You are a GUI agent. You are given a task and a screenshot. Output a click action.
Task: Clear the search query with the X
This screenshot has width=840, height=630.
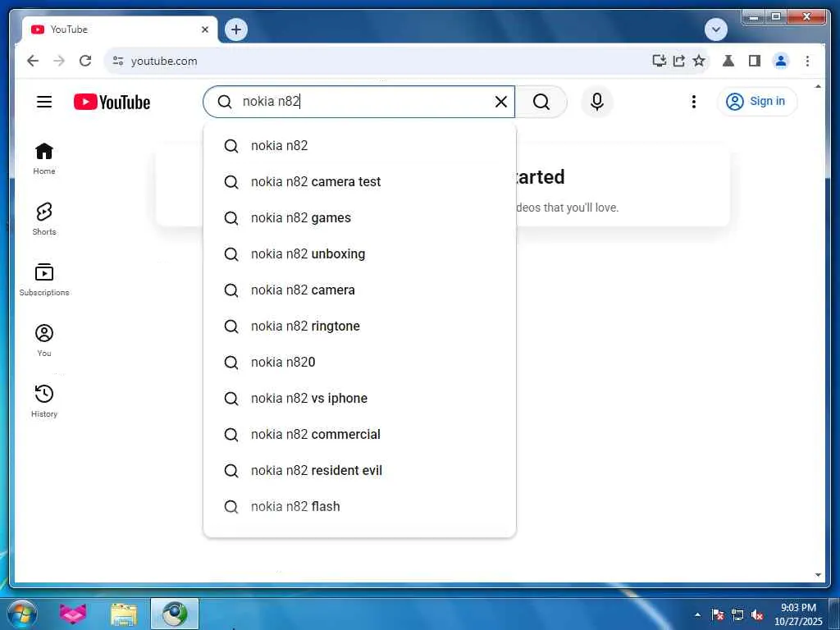click(x=500, y=102)
